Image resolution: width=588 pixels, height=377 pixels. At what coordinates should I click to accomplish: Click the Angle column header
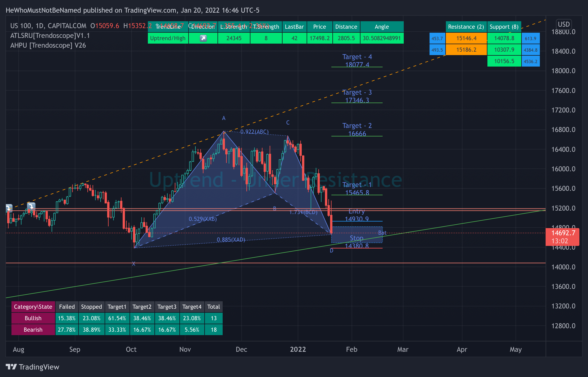point(382,27)
